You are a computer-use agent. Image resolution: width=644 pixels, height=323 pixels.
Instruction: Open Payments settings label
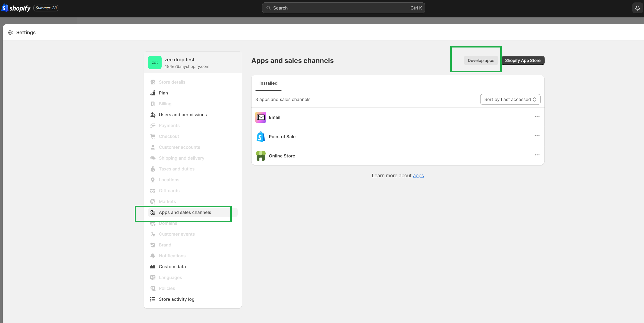tap(169, 126)
